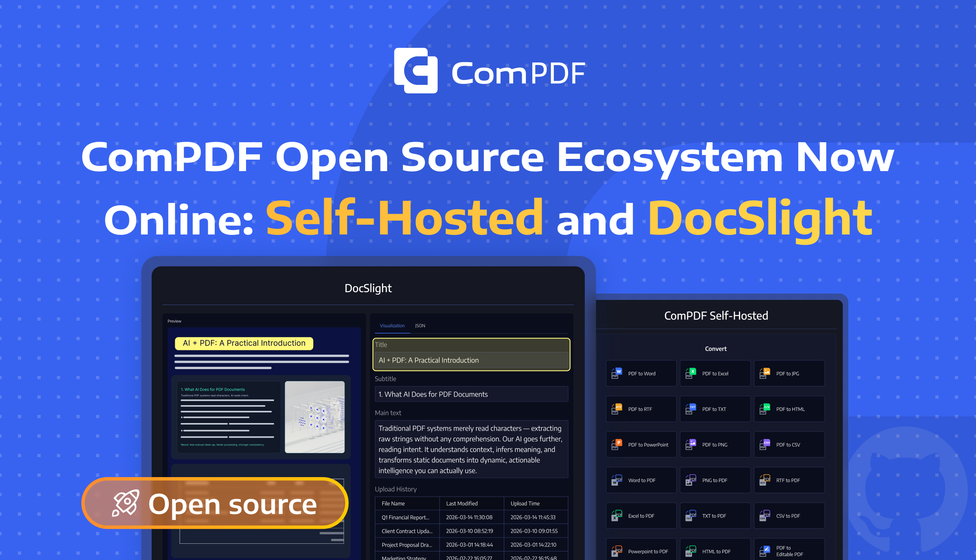Viewport: 976px width, 560px height.
Task: Click the CSV to PDF icon
Action: tap(765, 516)
